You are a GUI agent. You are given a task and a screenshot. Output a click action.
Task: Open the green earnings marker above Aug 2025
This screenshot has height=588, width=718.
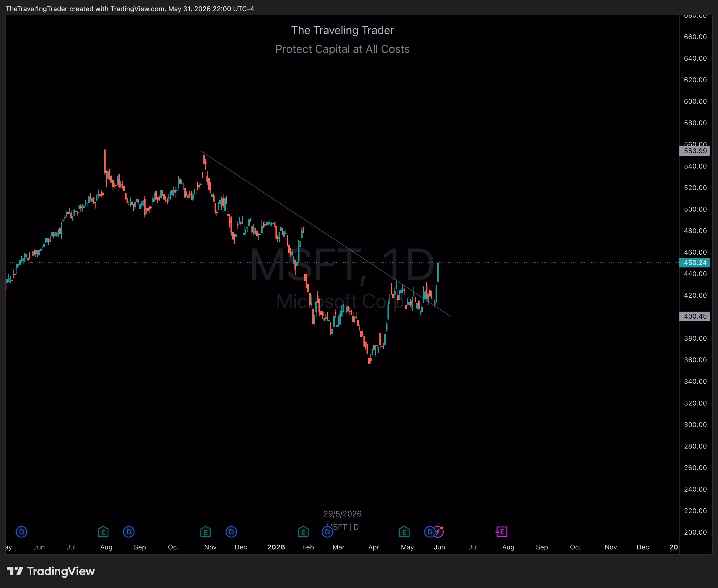tap(103, 532)
